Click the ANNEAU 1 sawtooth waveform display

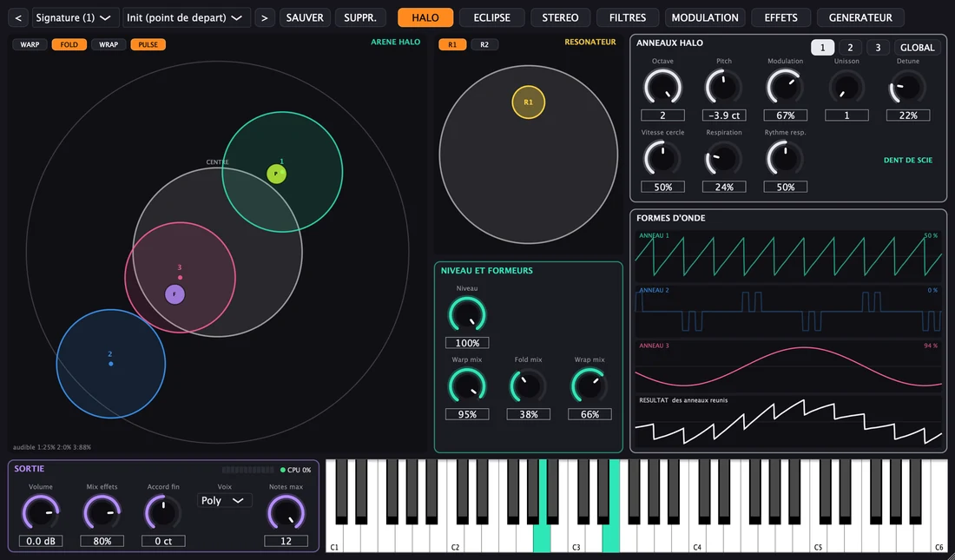[x=788, y=256]
